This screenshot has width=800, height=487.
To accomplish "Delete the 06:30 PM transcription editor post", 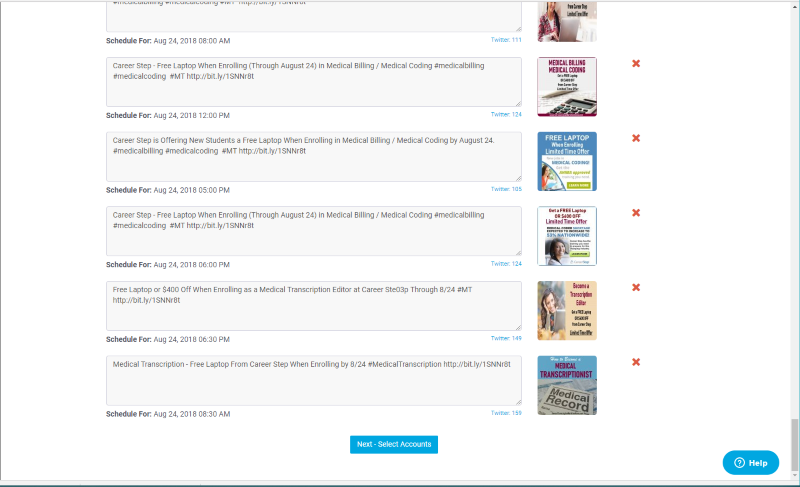I will [636, 288].
